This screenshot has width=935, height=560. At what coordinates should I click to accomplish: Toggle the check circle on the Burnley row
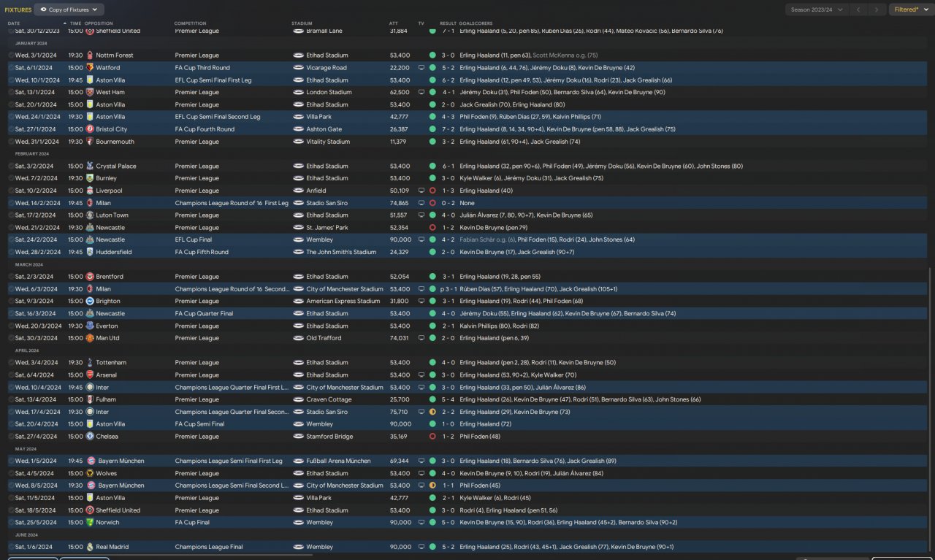11,178
